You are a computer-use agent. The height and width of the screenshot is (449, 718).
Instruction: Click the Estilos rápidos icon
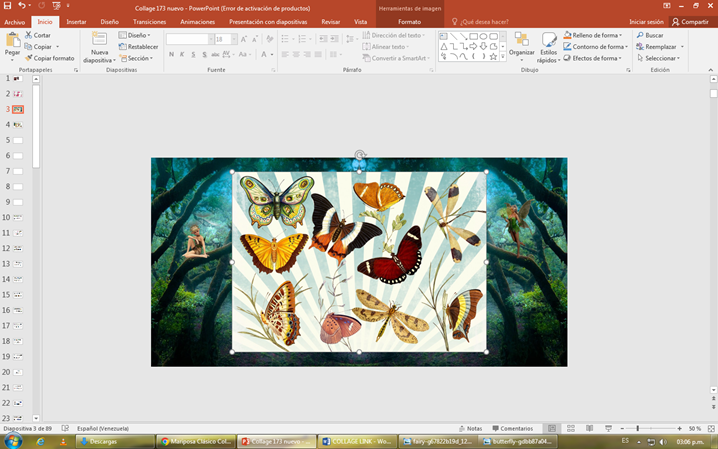[x=549, y=40]
